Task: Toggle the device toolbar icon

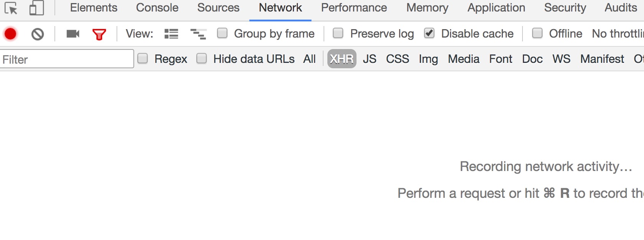Action: (36, 8)
